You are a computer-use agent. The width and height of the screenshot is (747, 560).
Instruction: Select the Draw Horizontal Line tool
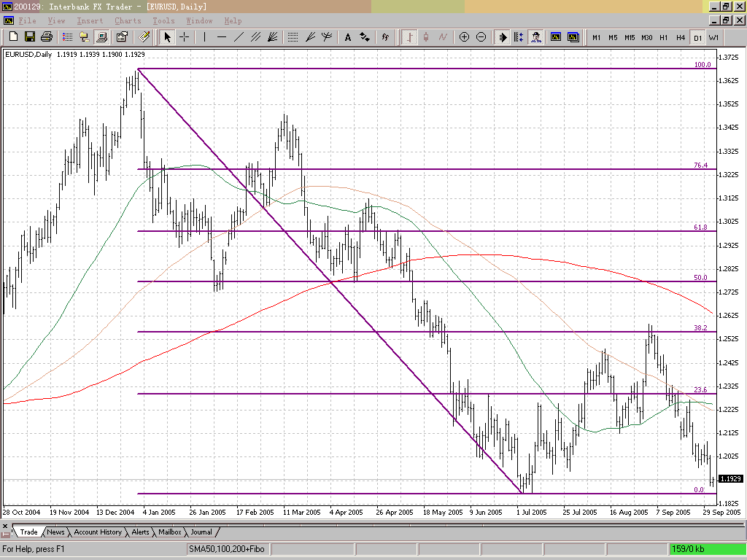click(x=222, y=37)
